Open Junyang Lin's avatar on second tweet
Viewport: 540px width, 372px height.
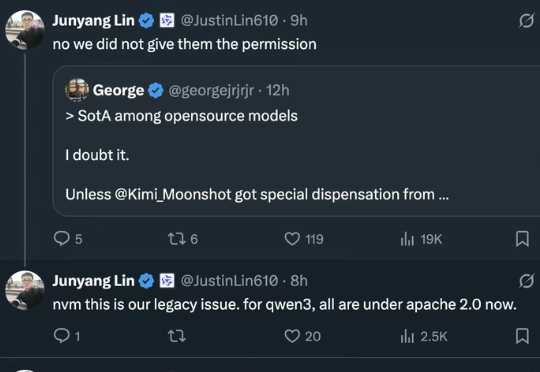[25, 290]
